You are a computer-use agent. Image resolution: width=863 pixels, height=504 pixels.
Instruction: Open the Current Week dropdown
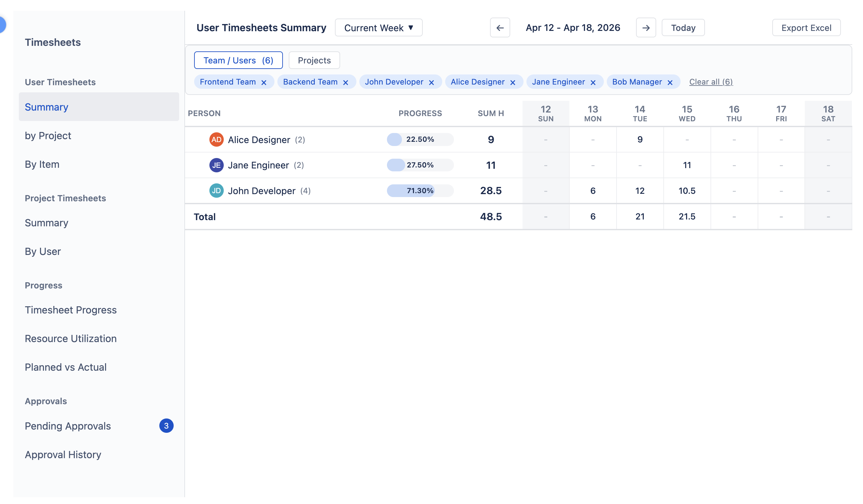coord(378,28)
